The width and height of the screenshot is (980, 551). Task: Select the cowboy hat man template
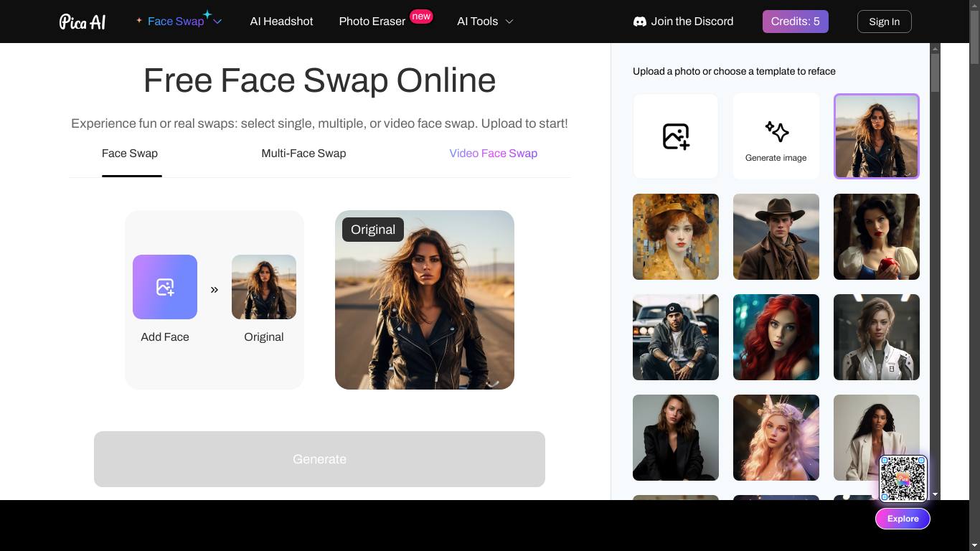[776, 237]
